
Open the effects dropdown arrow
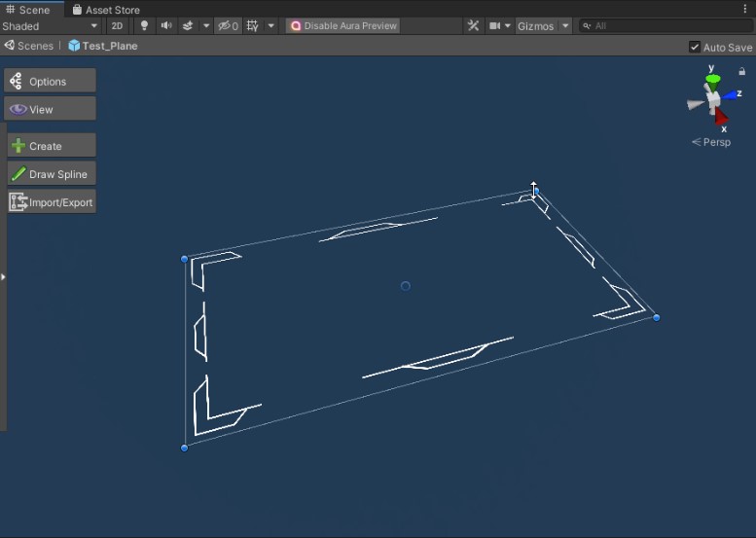(x=206, y=26)
